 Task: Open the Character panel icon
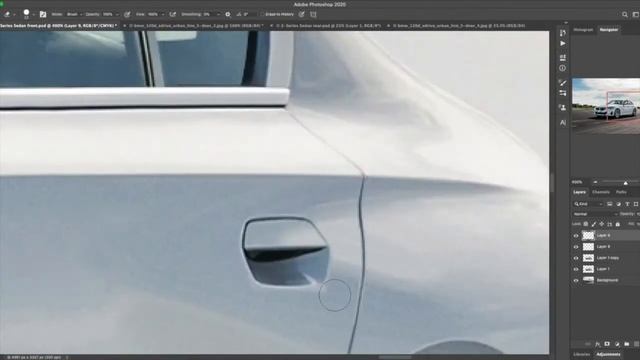563,122
